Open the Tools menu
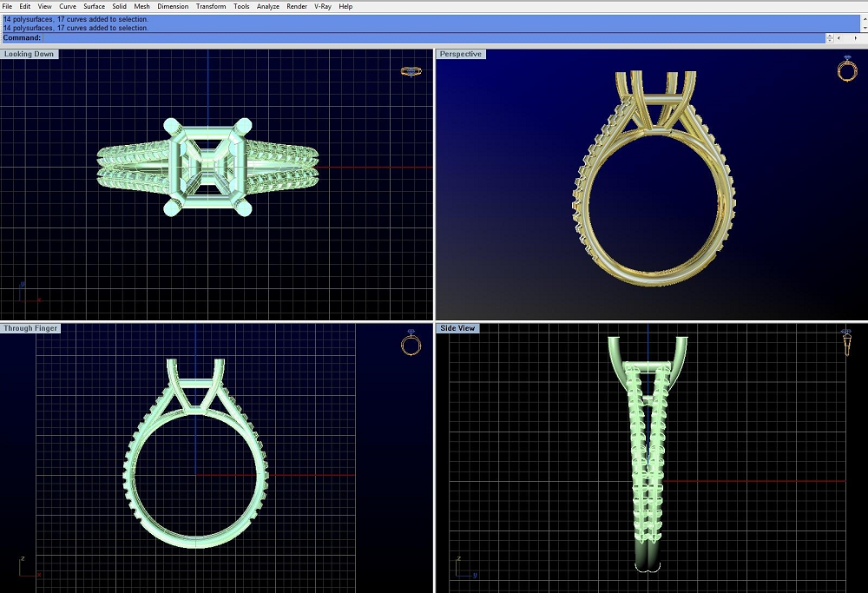The image size is (868, 593). coord(241,7)
